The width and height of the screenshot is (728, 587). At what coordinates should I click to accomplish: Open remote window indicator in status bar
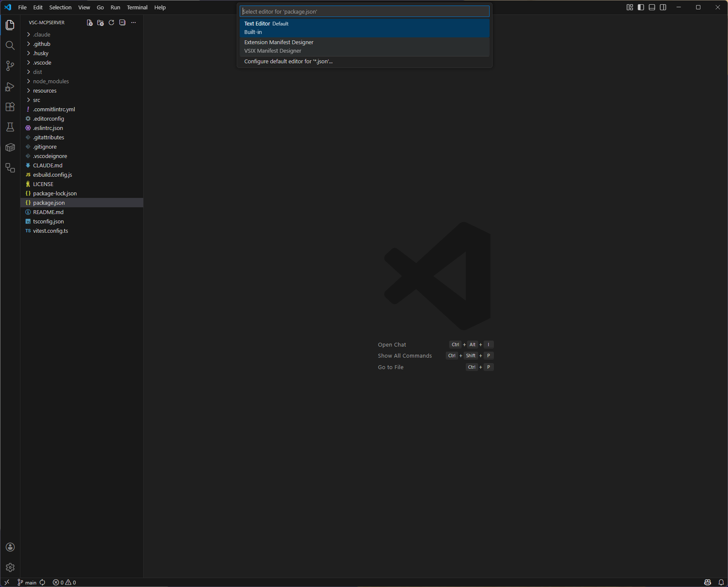[7, 582]
